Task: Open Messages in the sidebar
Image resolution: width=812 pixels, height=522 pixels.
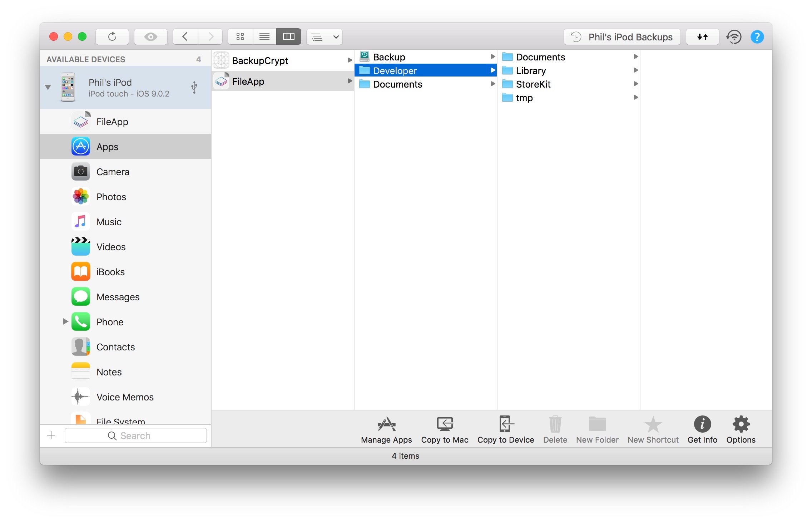Action: (x=125, y=297)
